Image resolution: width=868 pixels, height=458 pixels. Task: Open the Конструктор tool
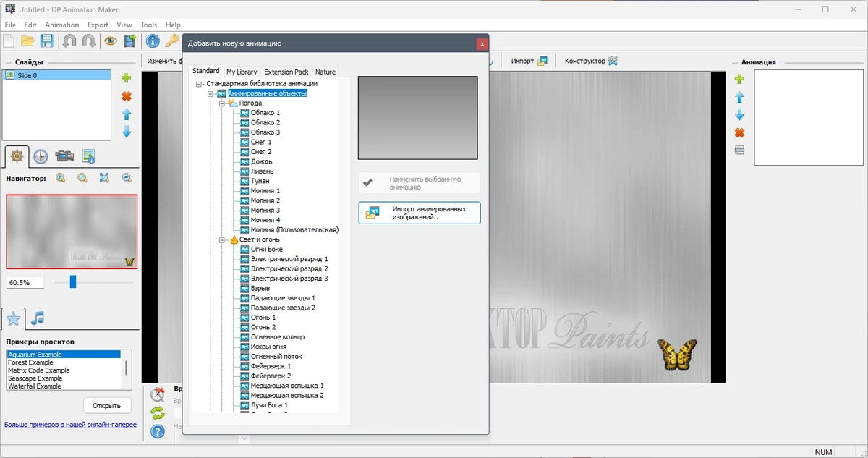[x=591, y=61]
